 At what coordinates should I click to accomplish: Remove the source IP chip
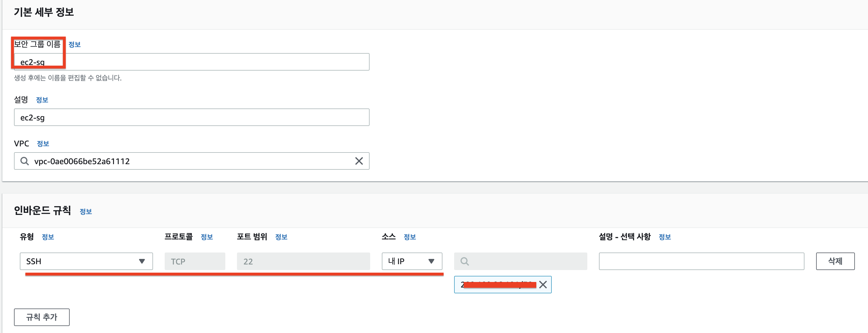click(x=543, y=285)
